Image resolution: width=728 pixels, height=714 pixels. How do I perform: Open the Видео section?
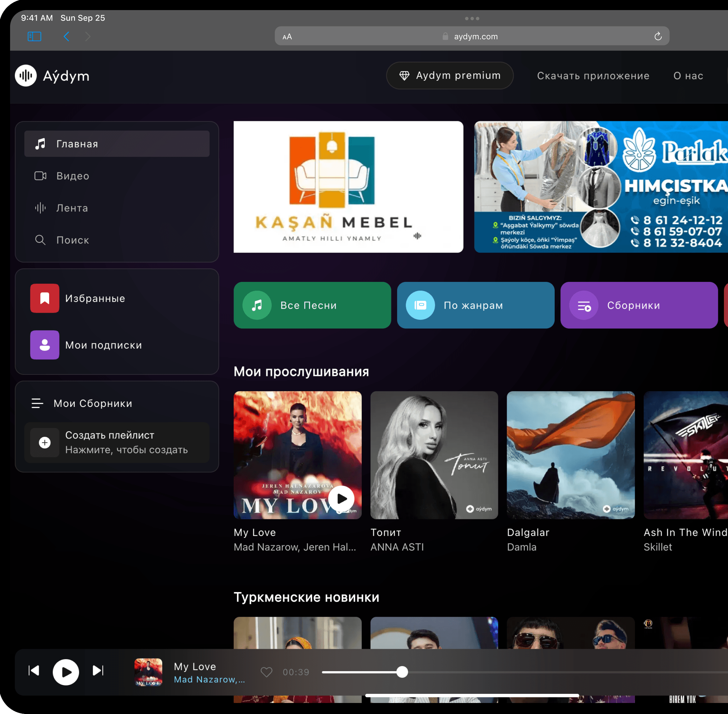(x=117, y=176)
